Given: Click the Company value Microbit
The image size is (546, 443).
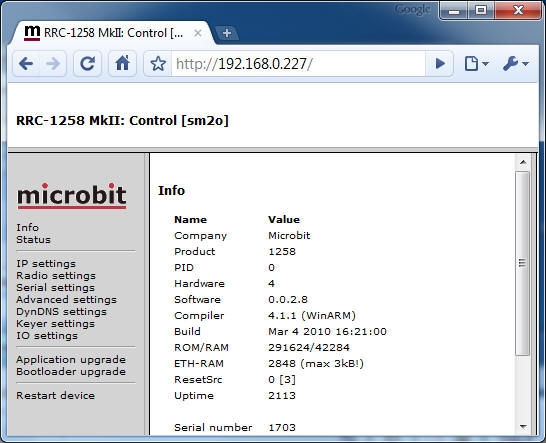Looking at the screenshot, I should pyautogui.click(x=289, y=235).
